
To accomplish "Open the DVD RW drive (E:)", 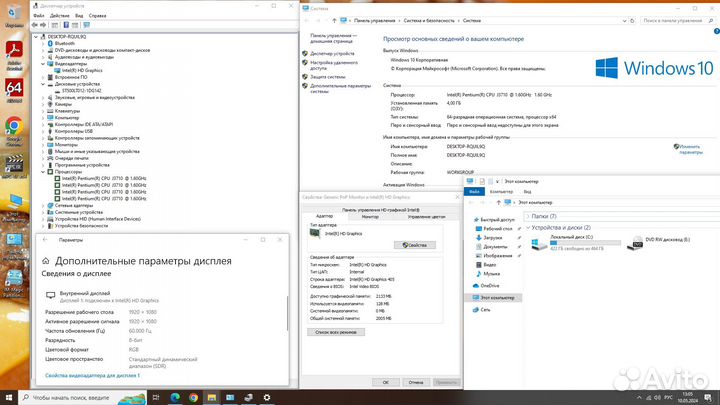I will pos(659,242).
